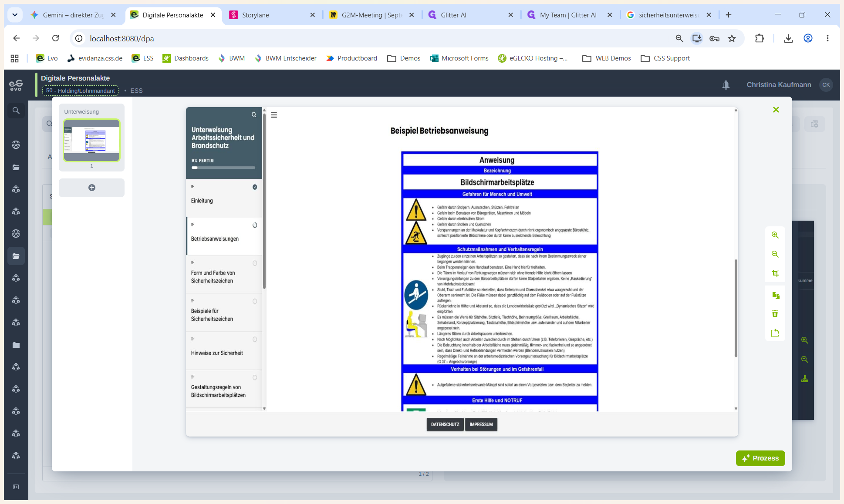
Task: Select the Unterweisung page 1 thumbnail
Action: pos(91,140)
